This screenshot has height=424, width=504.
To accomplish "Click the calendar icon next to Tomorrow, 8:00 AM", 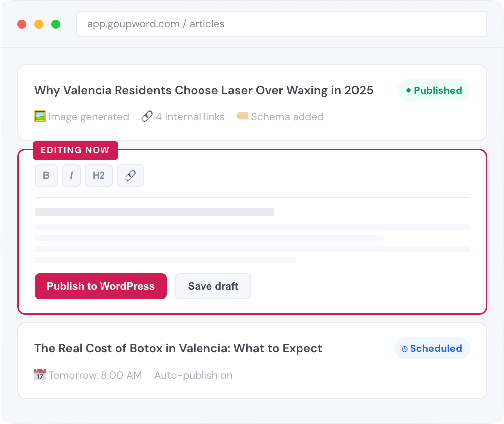I will 39,375.
